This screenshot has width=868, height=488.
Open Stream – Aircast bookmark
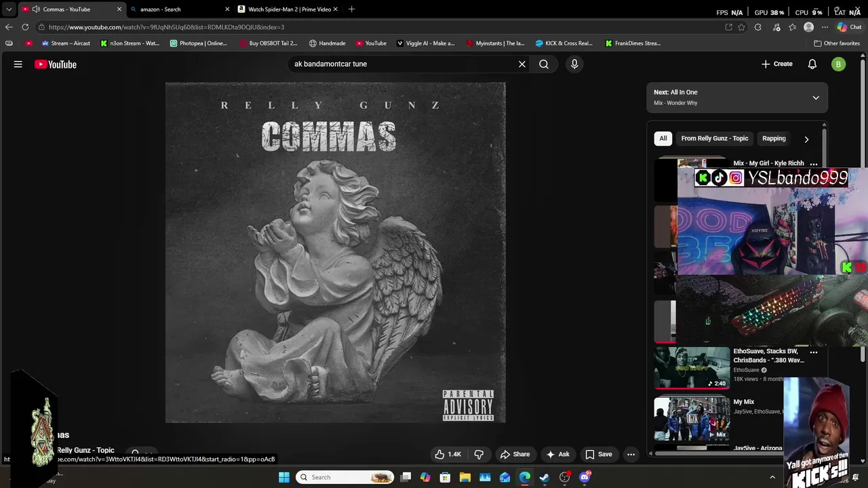(x=66, y=43)
